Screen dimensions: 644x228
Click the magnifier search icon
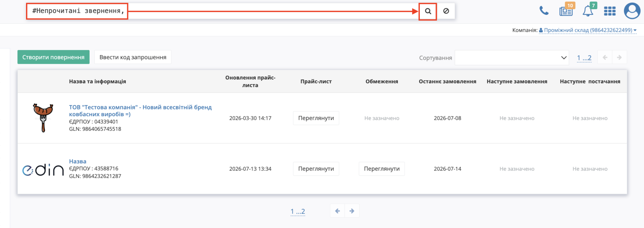[428, 11]
